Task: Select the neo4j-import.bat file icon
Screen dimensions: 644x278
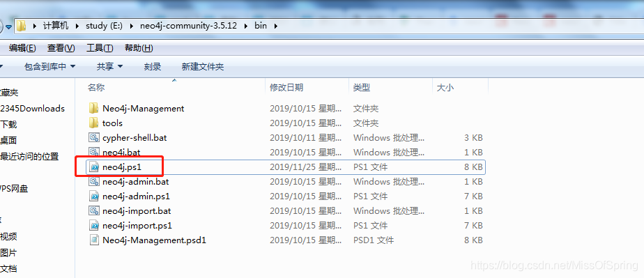Action: 95,210
